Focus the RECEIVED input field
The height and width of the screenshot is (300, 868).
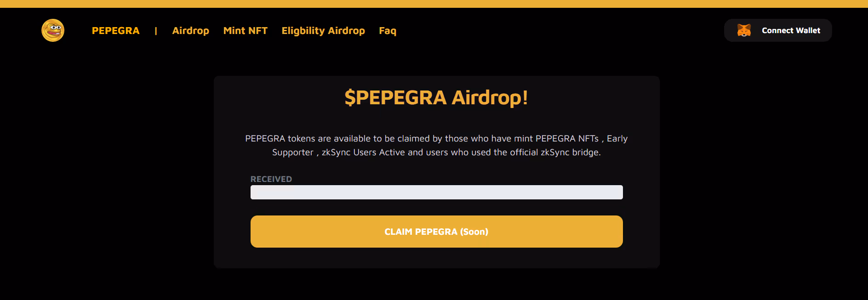pyautogui.click(x=436, y=192)
